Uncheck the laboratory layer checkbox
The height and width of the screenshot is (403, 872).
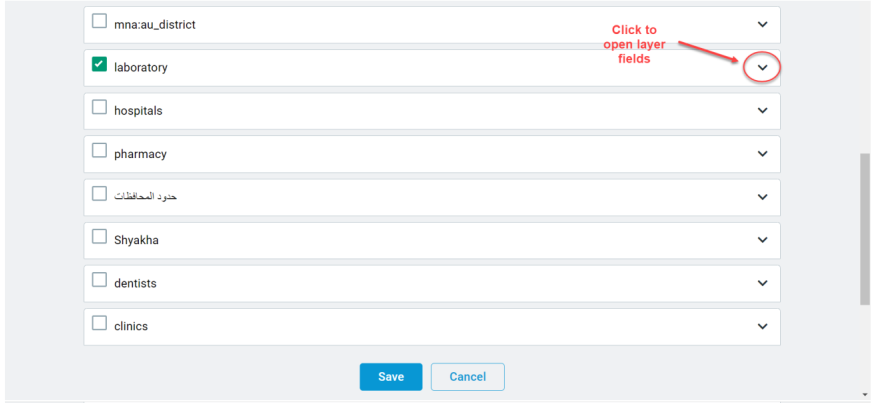[99, 64]
